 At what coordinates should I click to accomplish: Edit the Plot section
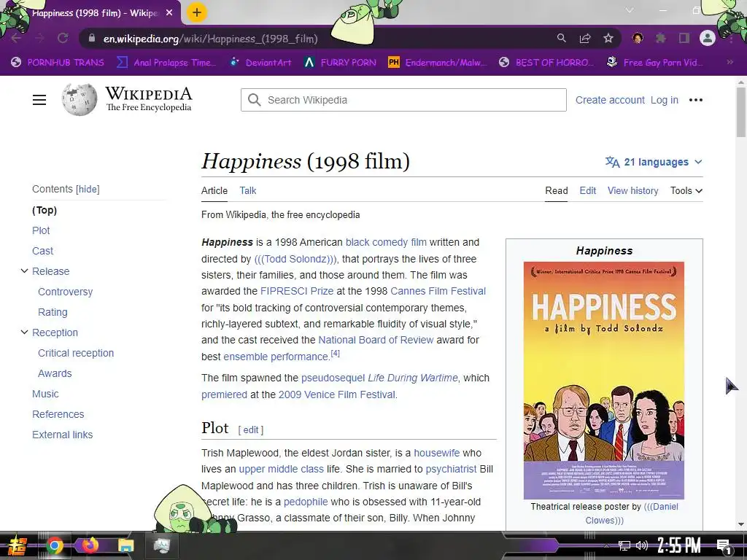(251, 430)
